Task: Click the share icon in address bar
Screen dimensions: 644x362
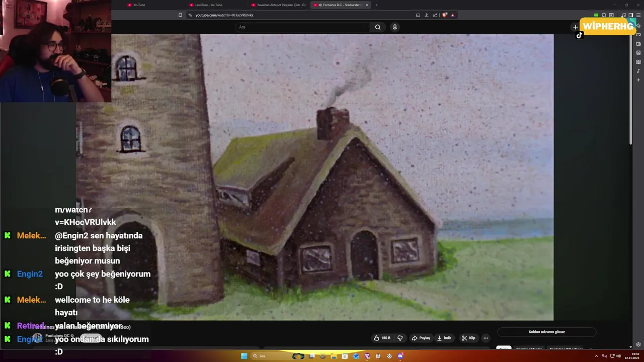Action: pos(435,15)
